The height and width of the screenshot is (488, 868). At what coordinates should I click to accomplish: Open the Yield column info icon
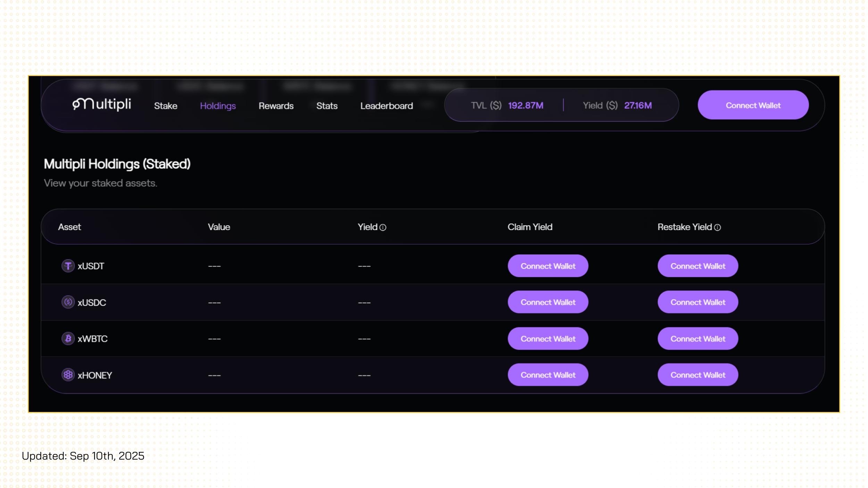pyautogui.click(x=383, y=228)
